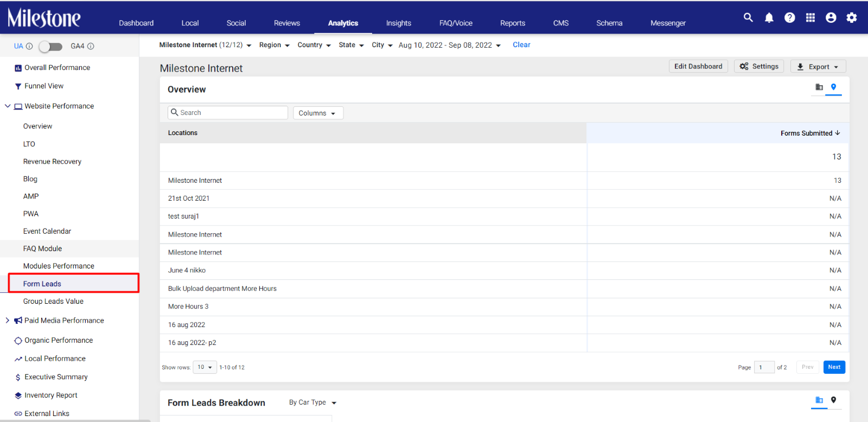Click the Local Performance trend icon
The height and width of the screenshot is (422, 868).
(x=18, y=359)
